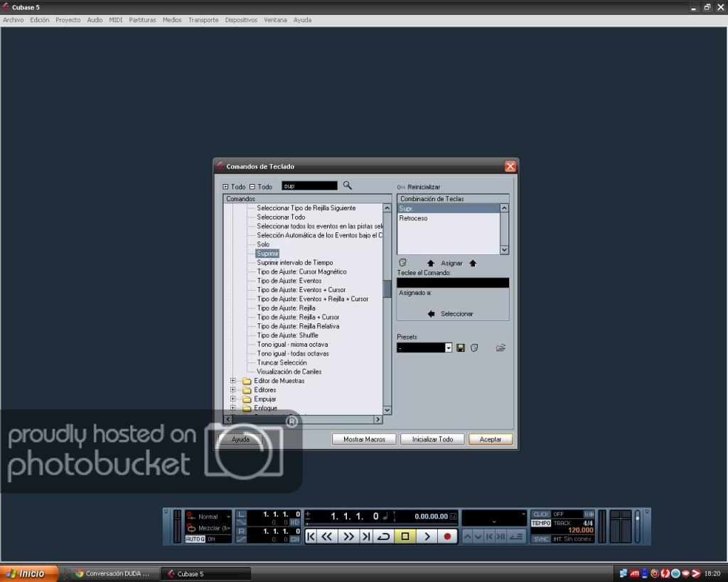Click the Ayuda button in dialog
728x582 pixels.
click(x=240, y=439)
